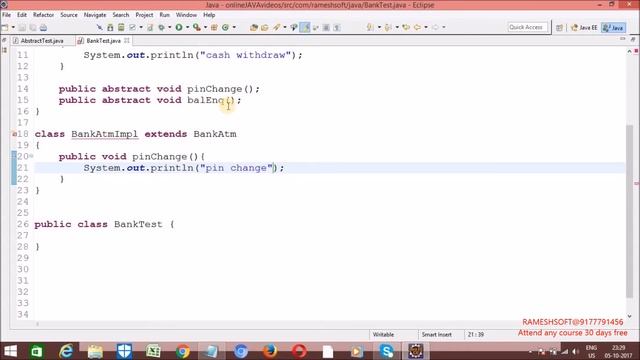Click the Open Perspective icon
This screenshot has width=640, height=360.
tap(559, 27)
